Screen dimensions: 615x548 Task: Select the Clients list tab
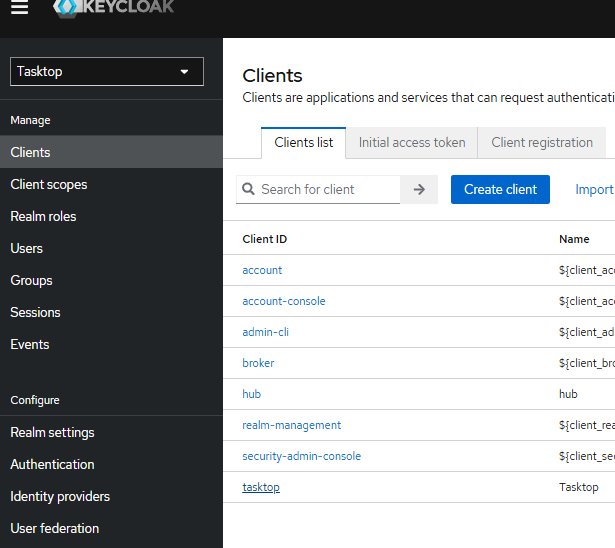303,142
